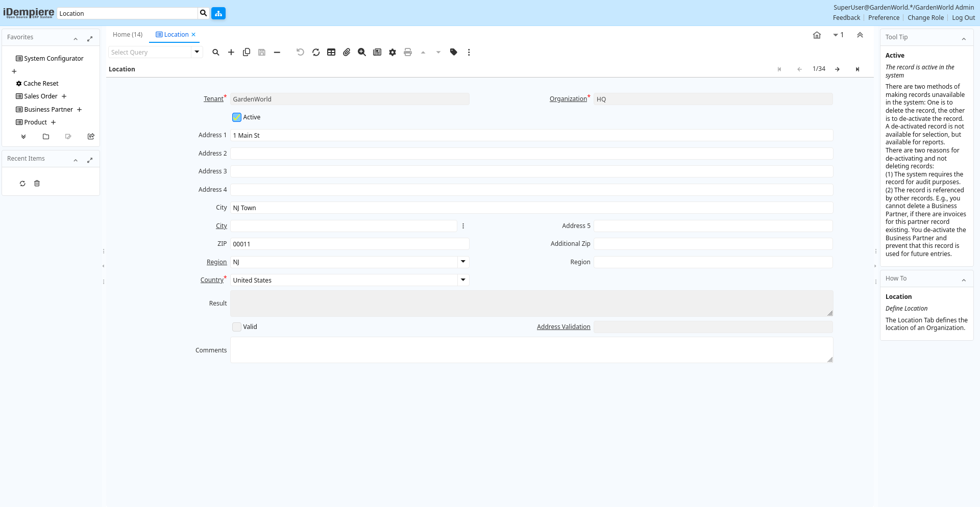
Task: Switch to the Home (14) tab
Action: point(128,35)
